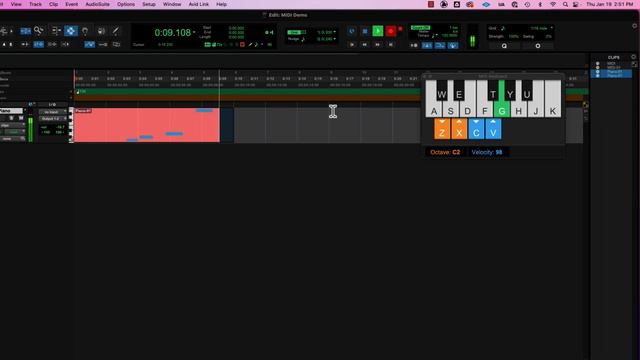Screen dimensions: 640x360
Task: Click the red Record button
Action: [391, 31]
